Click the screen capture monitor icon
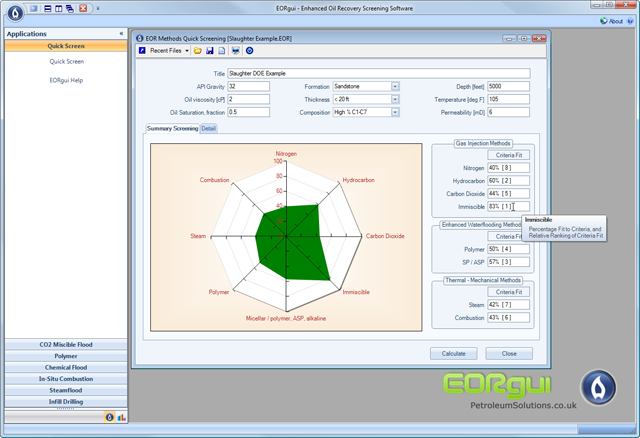640x438 pixels. pos(236,51)
